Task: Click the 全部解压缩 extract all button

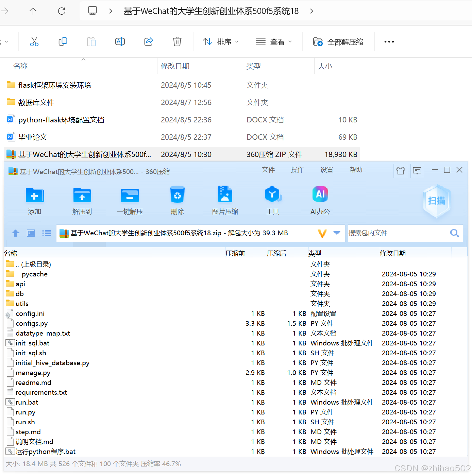Action: point(338,41)
